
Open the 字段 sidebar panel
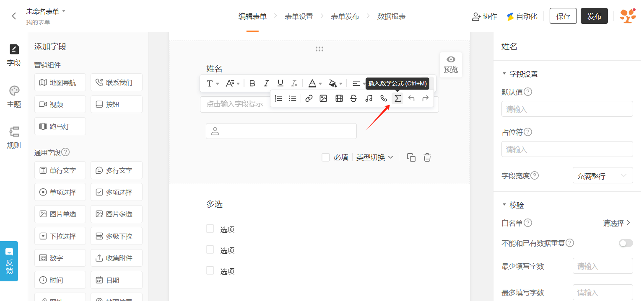click(x=14, y=55)
